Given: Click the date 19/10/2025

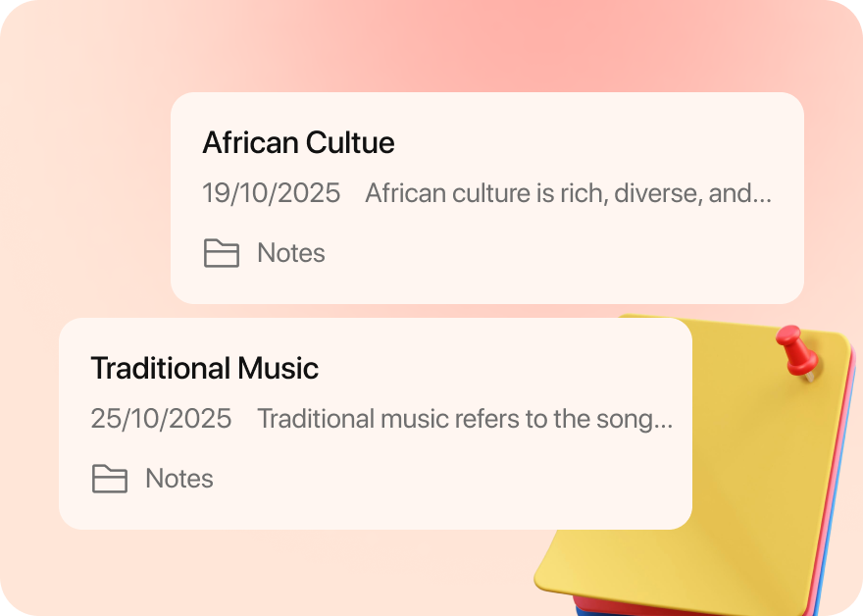Looking at the screenshot, I should coord(271,193).
